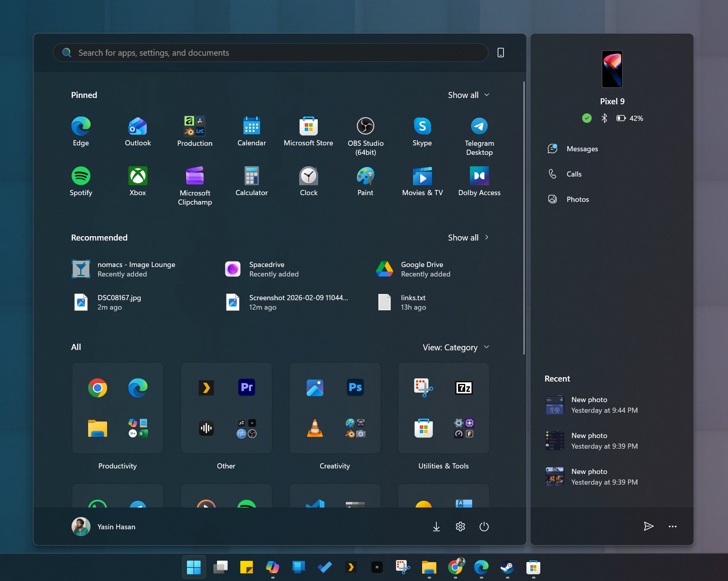Viewport: 728px width, 581px height.
Task: Open nomacs - Image Lounge recommendation
Action: tap(123, 269)
